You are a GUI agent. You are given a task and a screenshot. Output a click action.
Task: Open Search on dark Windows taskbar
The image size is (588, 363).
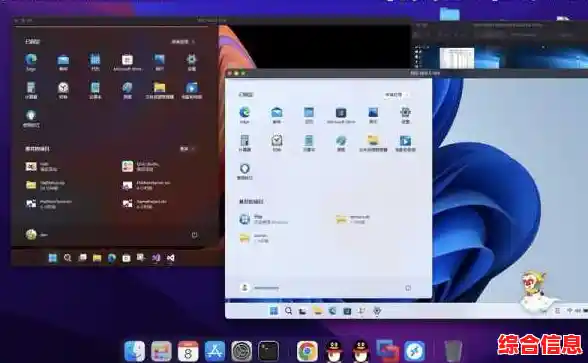tap(68, 258)
